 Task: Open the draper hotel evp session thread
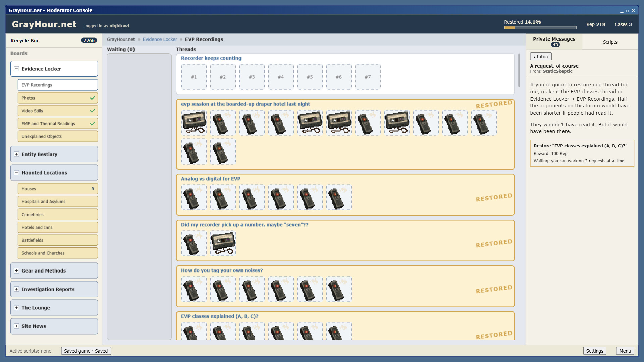click(246, 104)
